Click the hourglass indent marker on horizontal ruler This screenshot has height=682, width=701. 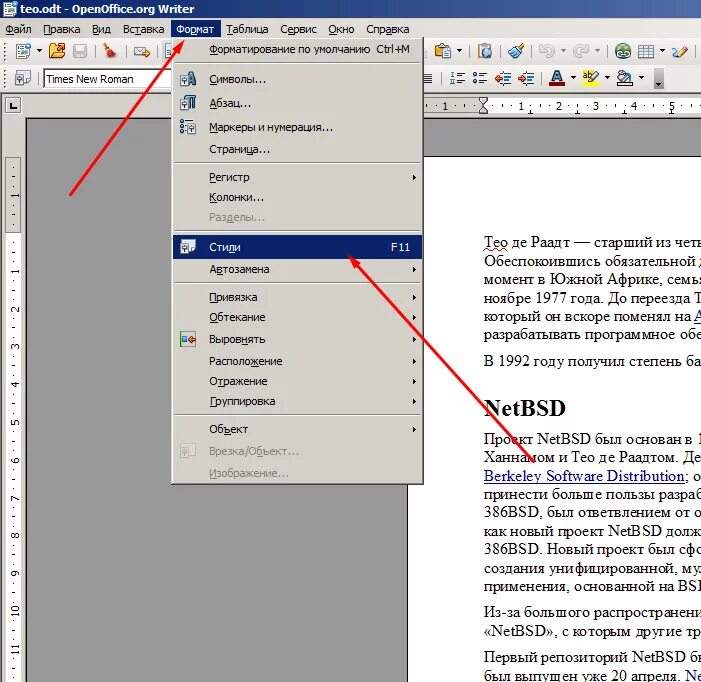coord(483,106)
